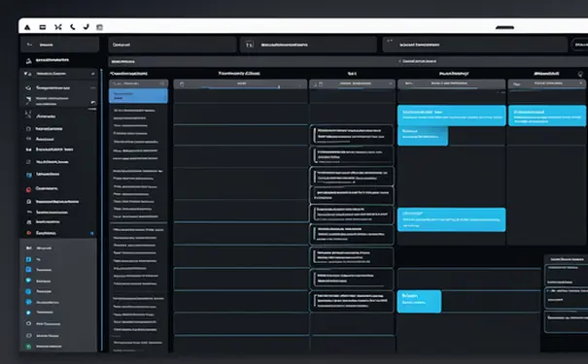This screenshot has height=364, width=588.
Task: Click the phone handset icon in toolbar
Action: 72,27
